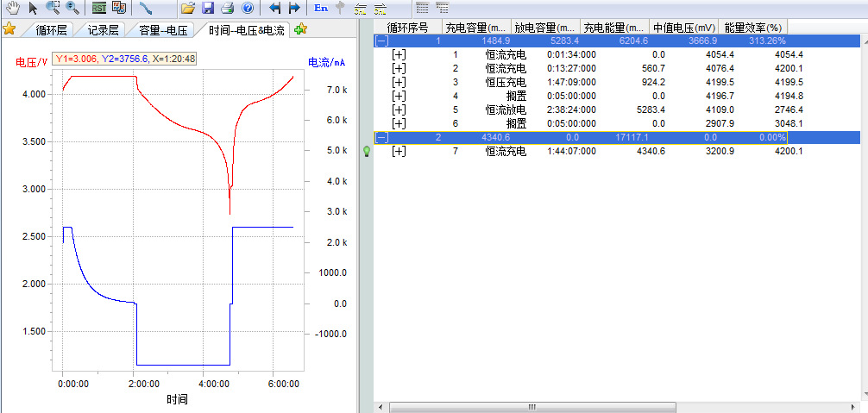Click the grayed-out pin icon
Screen dimensions: 868x413
click(341, 8)
